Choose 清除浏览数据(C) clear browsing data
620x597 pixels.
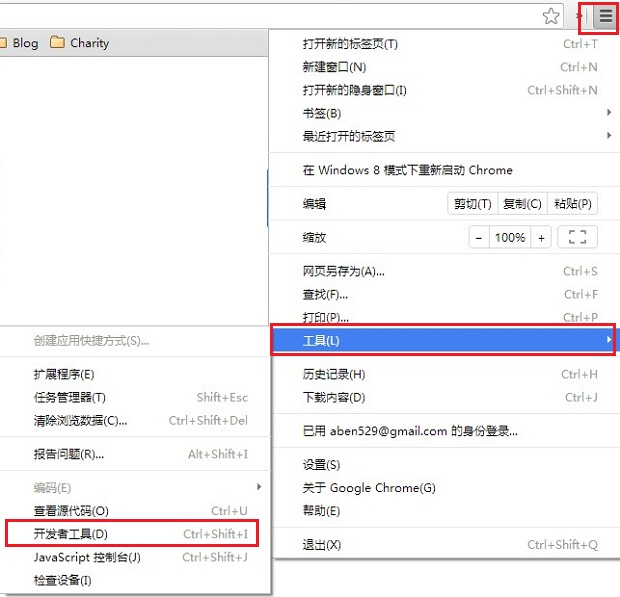point(81,420)
